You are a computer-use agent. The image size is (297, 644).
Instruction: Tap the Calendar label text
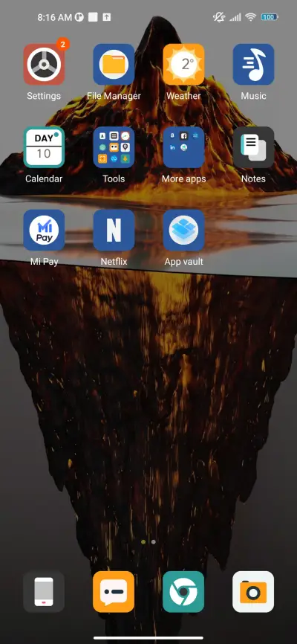(44, 178)
